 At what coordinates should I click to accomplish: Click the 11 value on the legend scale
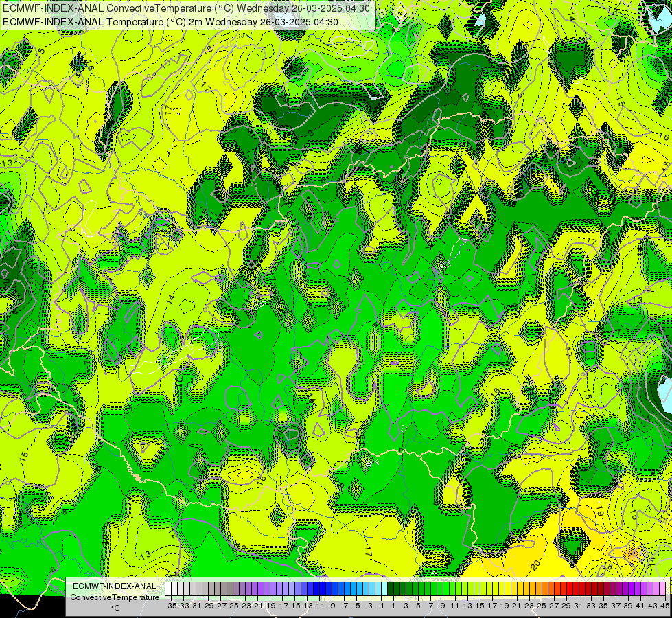coord(455,606)
